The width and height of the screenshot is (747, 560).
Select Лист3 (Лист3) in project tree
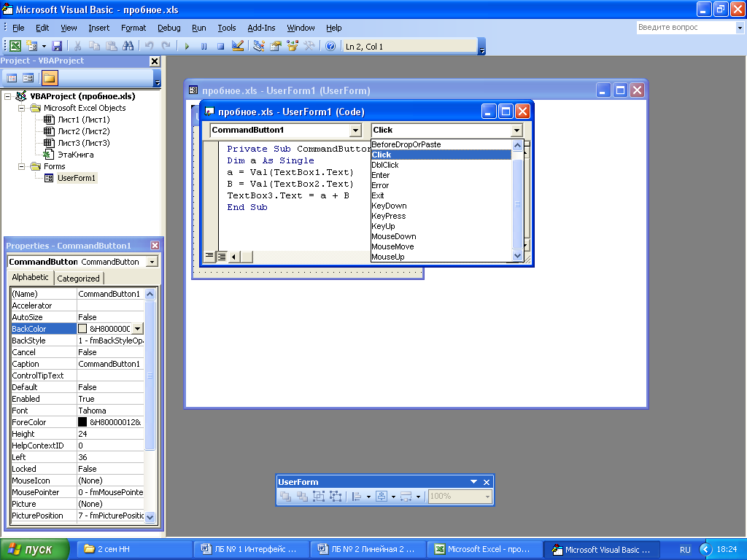click(x=83, y=143)
